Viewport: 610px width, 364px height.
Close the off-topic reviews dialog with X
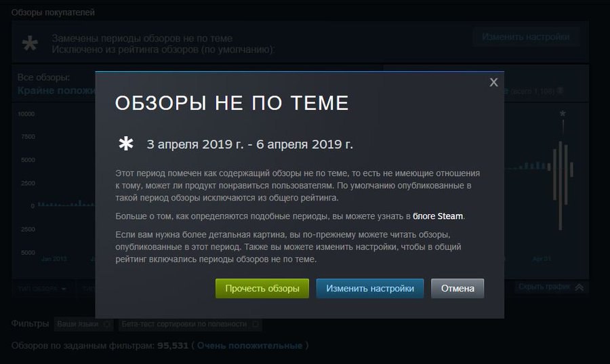[x=493, y=82]
